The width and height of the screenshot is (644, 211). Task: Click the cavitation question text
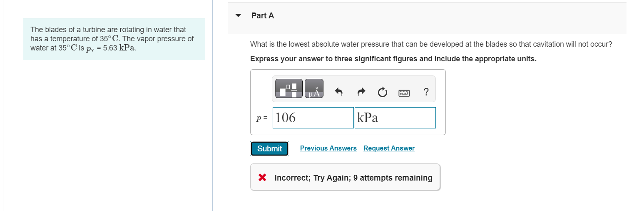[x=431, y=44]
